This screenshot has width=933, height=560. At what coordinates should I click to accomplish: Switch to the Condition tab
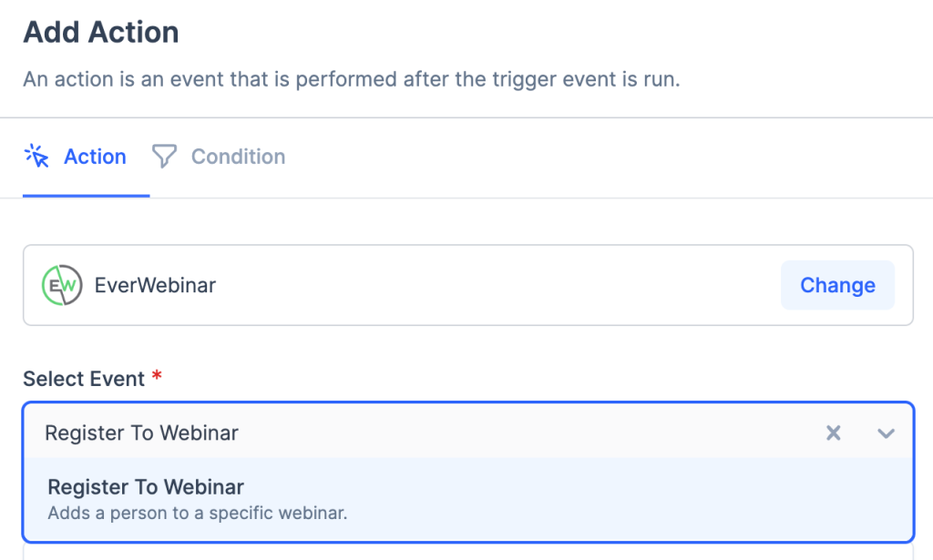(x=237, y=157)
